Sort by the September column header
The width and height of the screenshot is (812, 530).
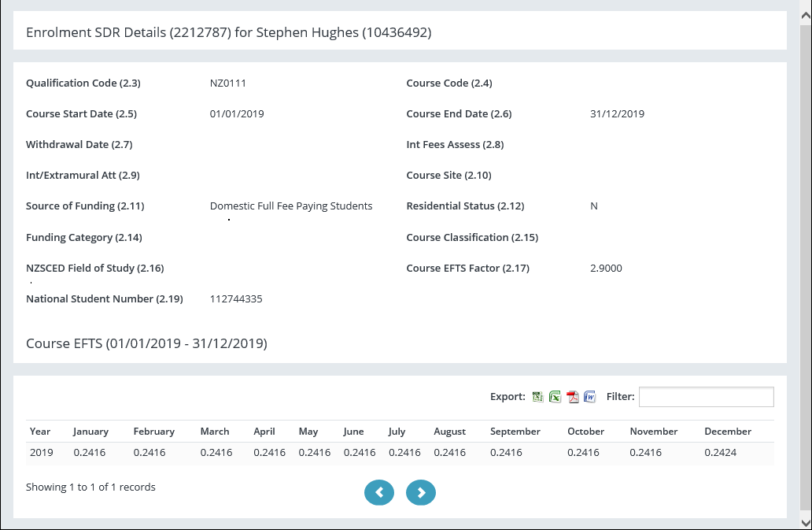point(515,432)
